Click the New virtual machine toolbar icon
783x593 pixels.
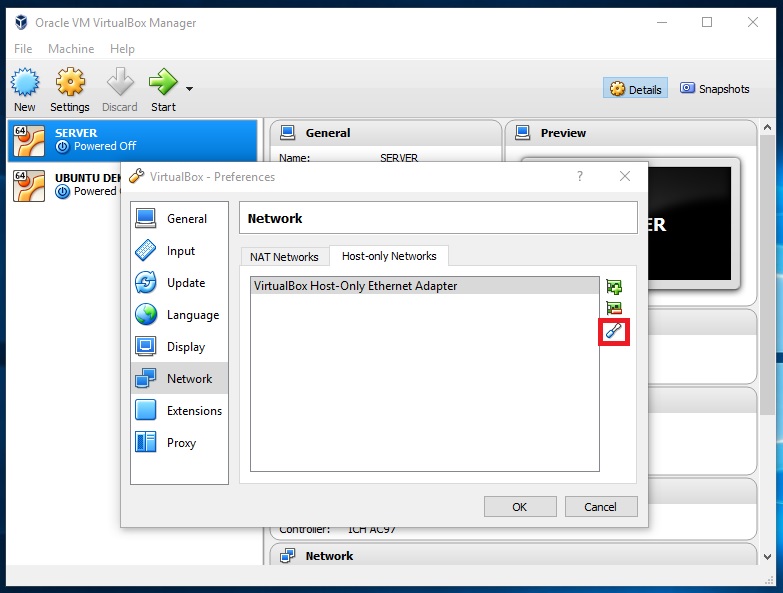[24, 82]
